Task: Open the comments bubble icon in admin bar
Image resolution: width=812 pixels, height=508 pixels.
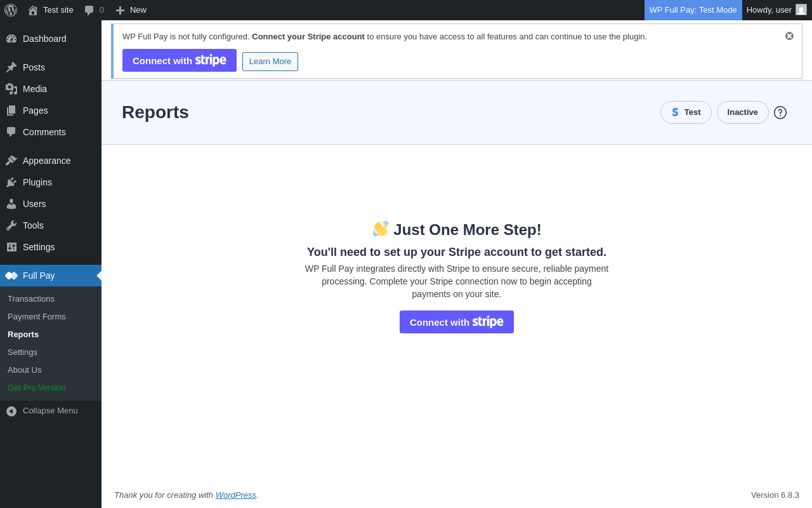Action: (89, 10)
